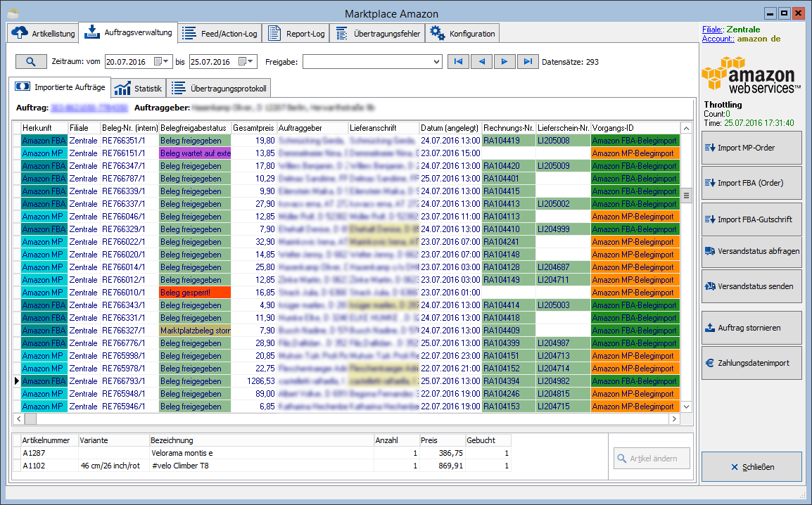Click Rechnungs-Nr. RA104394 cell
Screen dimensions: 812x505
click(509, 381)
